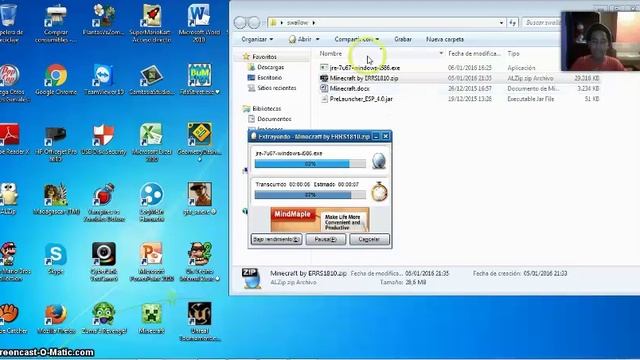
Task: Click Nueva carpeta in the toolbar
Action: 445,39
